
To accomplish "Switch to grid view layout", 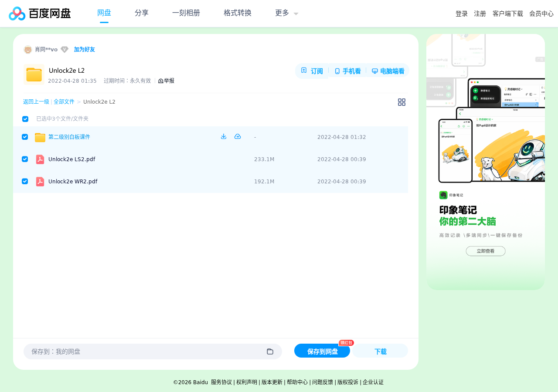I will coord(402,102).
